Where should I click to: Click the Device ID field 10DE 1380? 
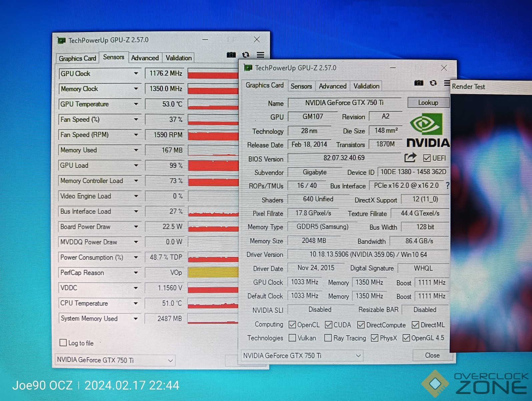click(x=413, y=172)
